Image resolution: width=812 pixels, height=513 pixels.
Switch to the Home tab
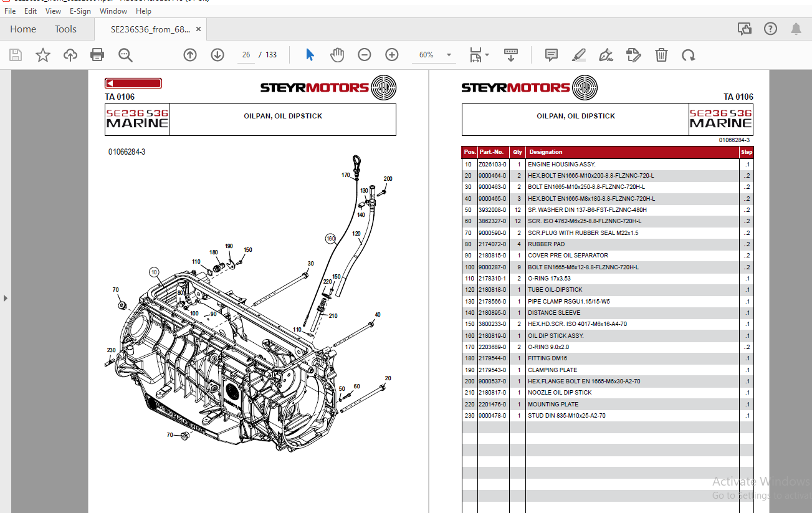click(x=23, y=29)
